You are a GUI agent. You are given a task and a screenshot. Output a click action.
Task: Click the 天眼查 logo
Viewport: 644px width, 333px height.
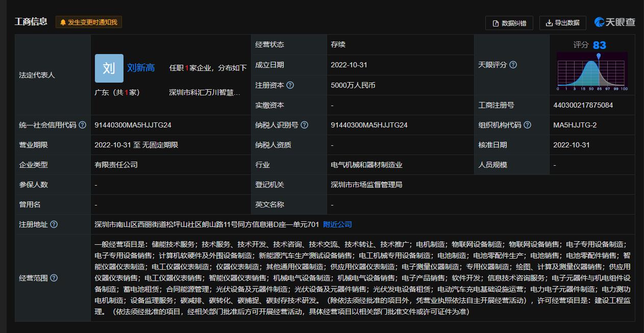click(615, 22)
